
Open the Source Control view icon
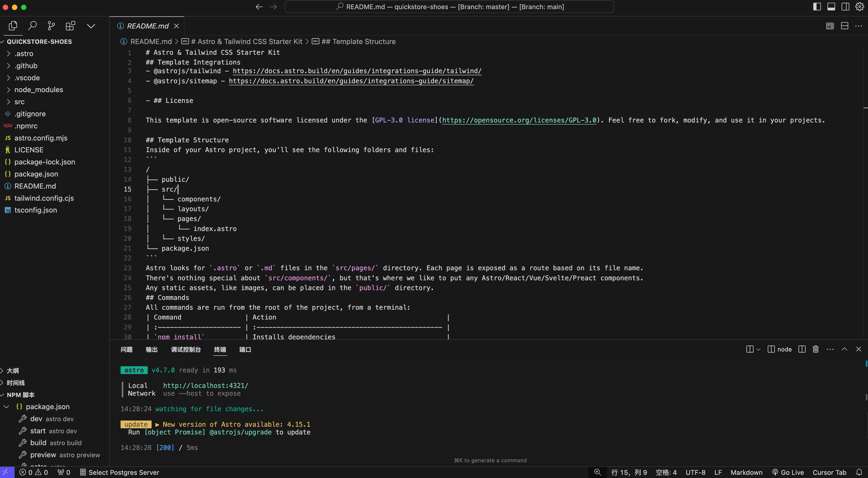pyautogui.click(x=51, y=26)
